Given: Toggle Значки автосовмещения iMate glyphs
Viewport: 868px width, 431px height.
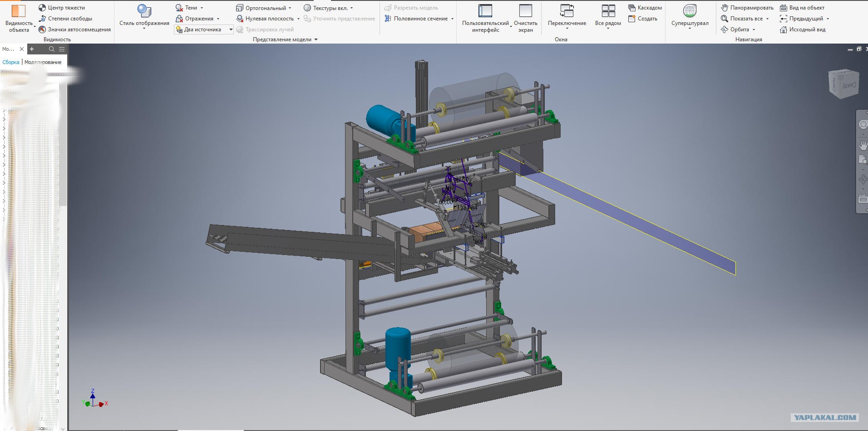Looking at the screenshot, I should pos(74,29).
